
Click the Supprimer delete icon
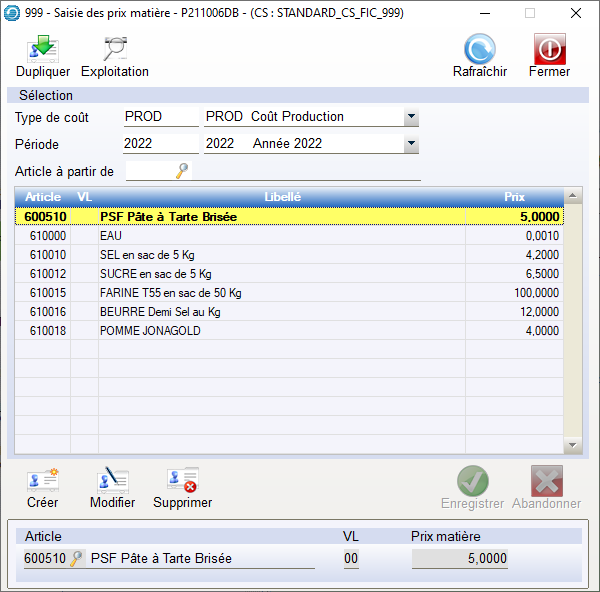click(182, 481)
